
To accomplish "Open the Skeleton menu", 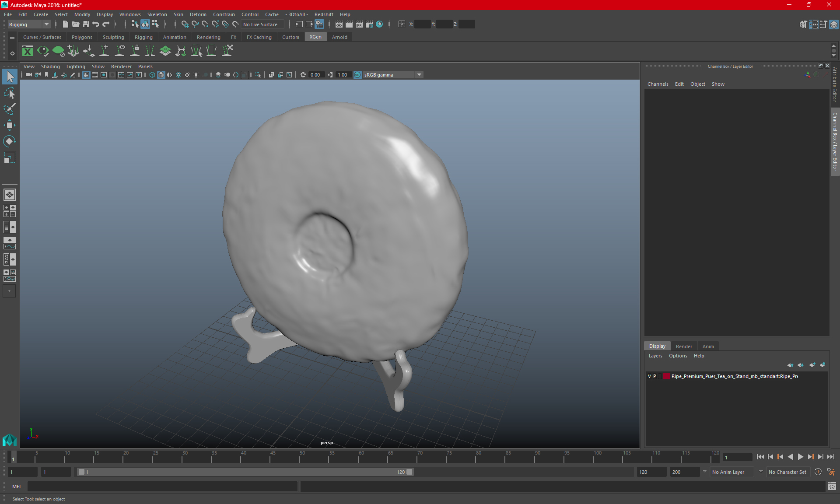I will pyautogui.click(x=157, y=14).
